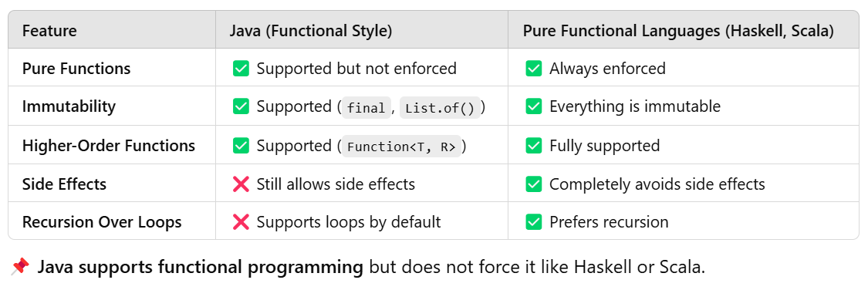Screen dimensions: 868x290
Task: Click the 'Pure Functions' row label
Action: click(x=76, y=68)
